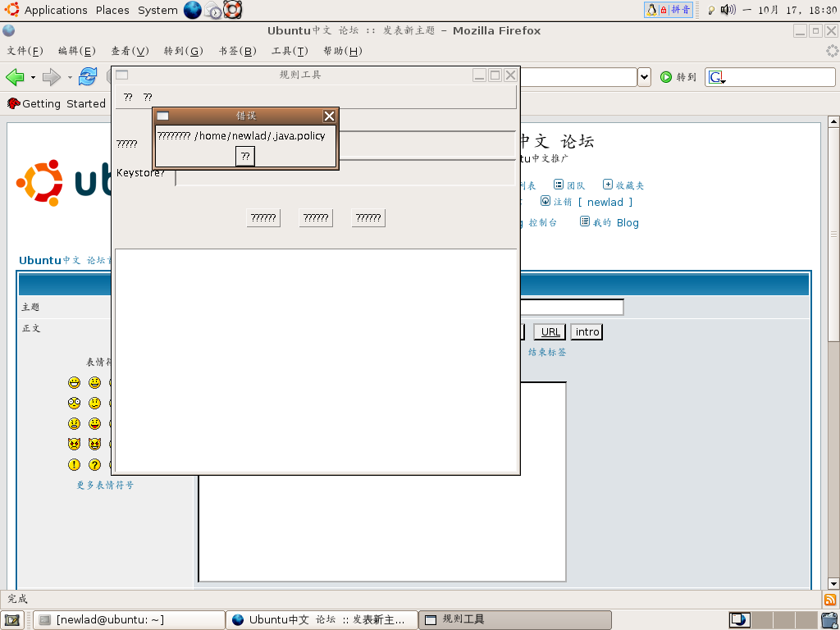Click the grey Forward arrow in Firefox
This screenshot has height=630, width=840.
pos(52,77)
